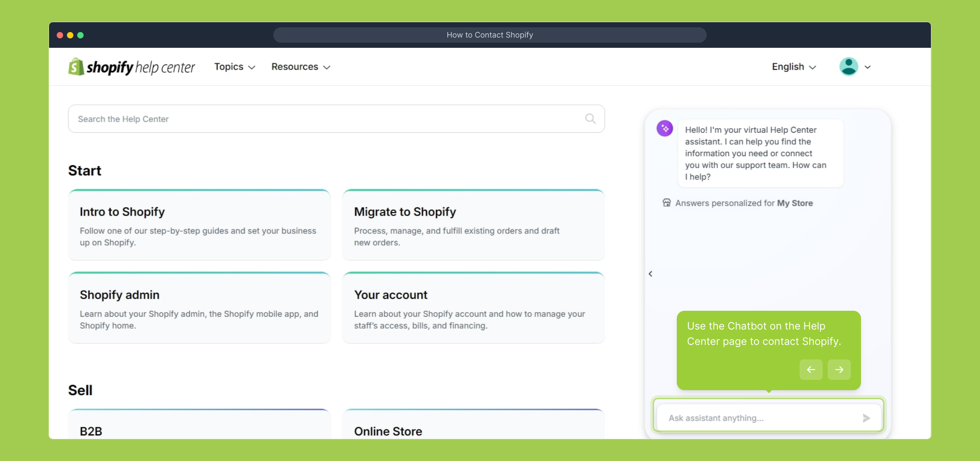Go to previous tooltip step arrow
980x461 pixels.
tap(811, 370)
